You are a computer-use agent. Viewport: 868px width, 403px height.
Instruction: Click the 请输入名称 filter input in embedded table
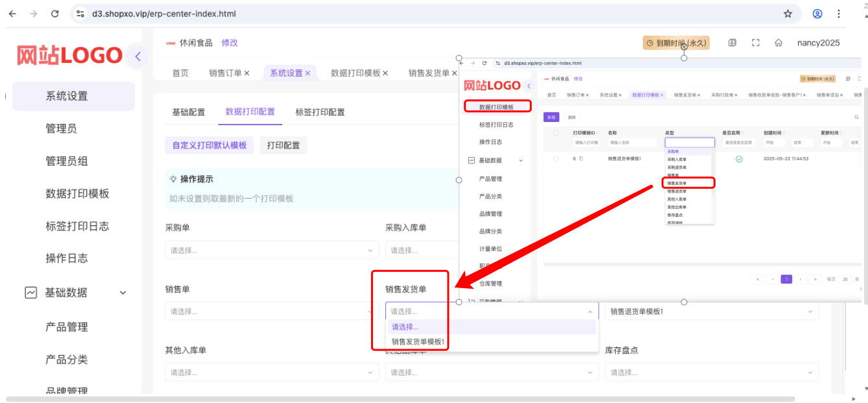633,142
